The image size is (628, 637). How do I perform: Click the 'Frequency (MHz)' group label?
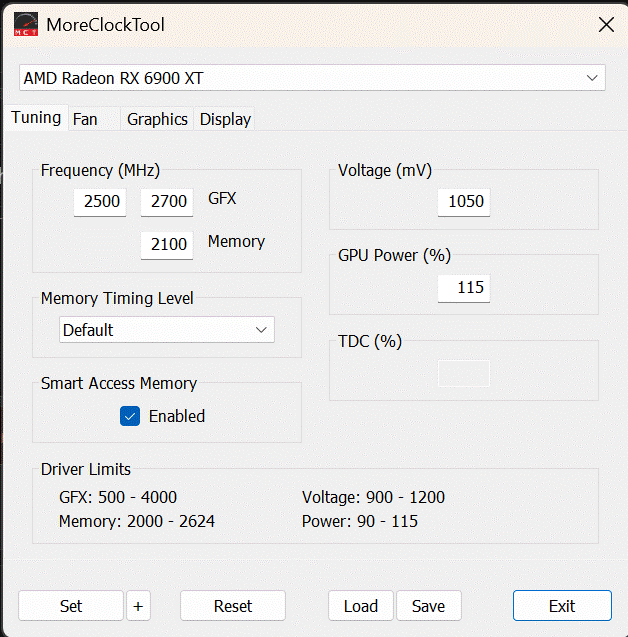point(100,170)
